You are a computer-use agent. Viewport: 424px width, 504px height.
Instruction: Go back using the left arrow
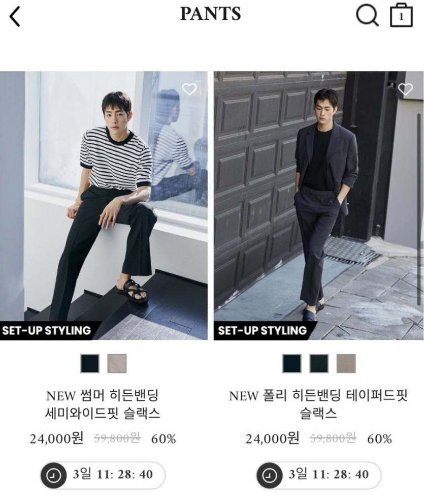pos(15,16)
